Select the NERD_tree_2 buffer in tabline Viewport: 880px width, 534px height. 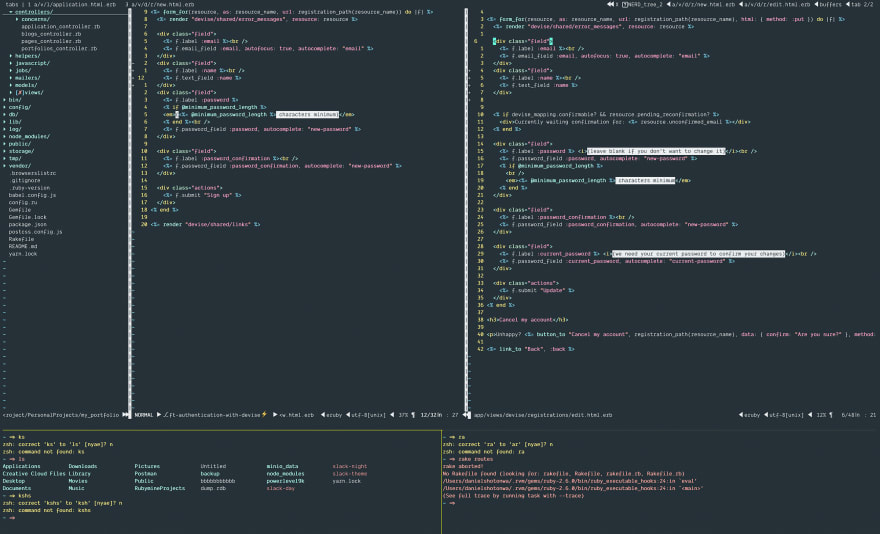[x=642, y=4]
